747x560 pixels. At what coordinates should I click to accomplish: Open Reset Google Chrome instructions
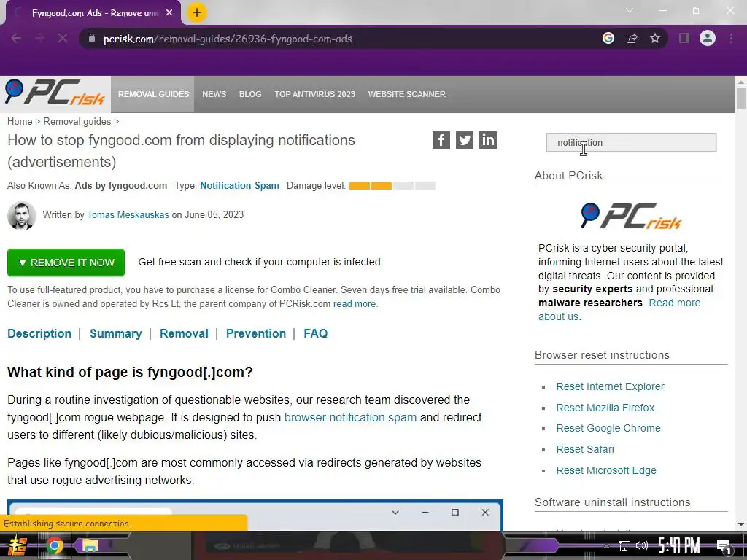(608, 428)
